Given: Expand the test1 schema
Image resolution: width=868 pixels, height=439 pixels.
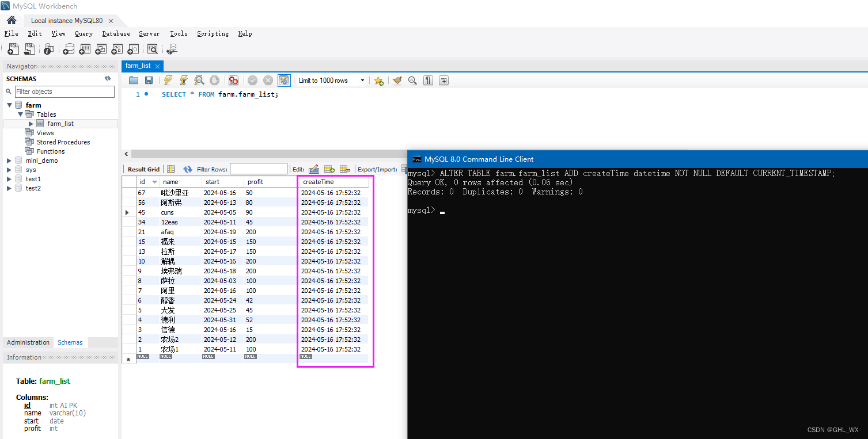Looking at the screenshot, I should point(9,179).
